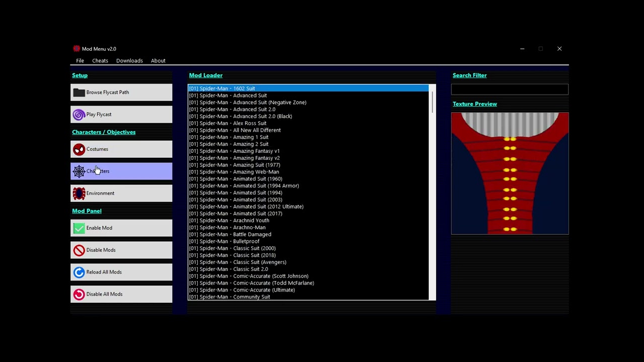644x362 pixels.
Task: Click the Browse Flycast Path button
Action: (x=121, y=93)
